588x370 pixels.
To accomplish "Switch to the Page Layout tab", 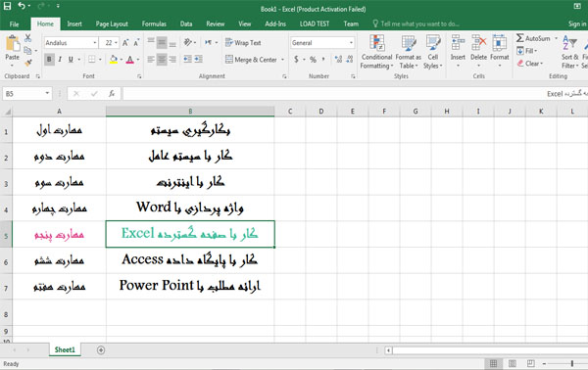I will (112, 23).
